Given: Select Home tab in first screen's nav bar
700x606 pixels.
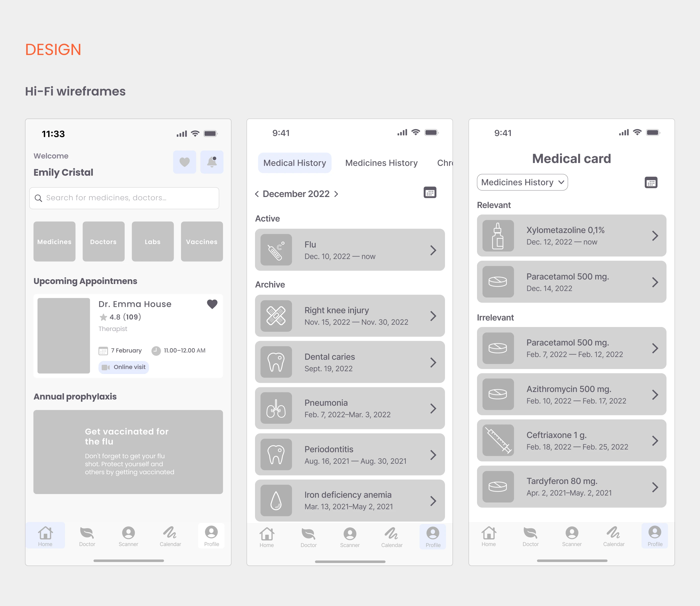Looking at the screenshot, I should (45, 536).
